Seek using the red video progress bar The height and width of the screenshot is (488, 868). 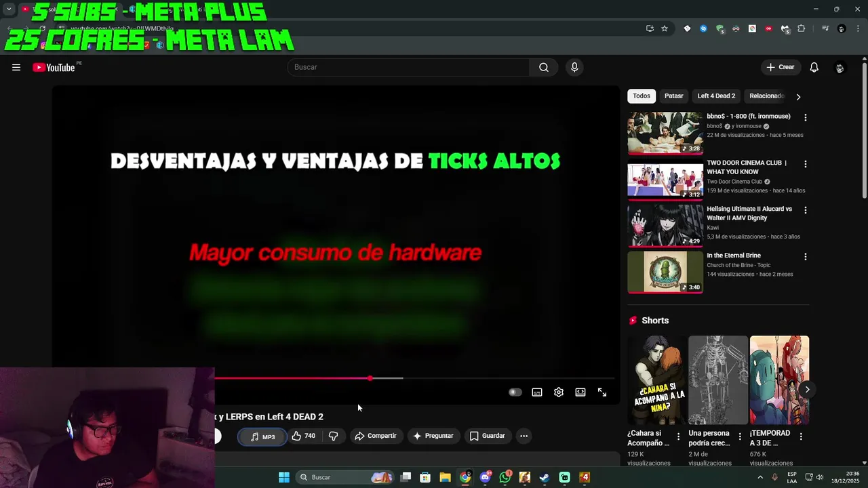292,378
